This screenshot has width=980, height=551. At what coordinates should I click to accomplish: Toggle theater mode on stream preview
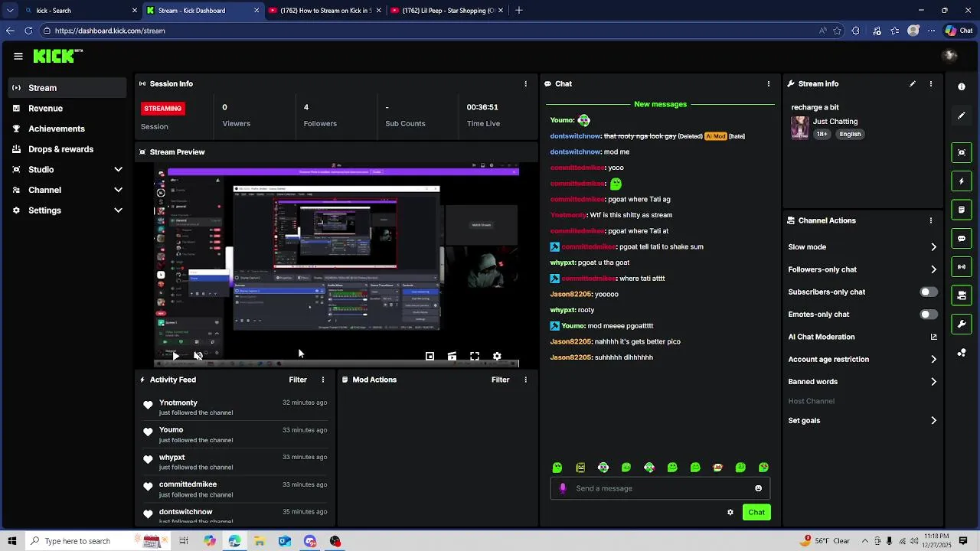pos(452,356)
